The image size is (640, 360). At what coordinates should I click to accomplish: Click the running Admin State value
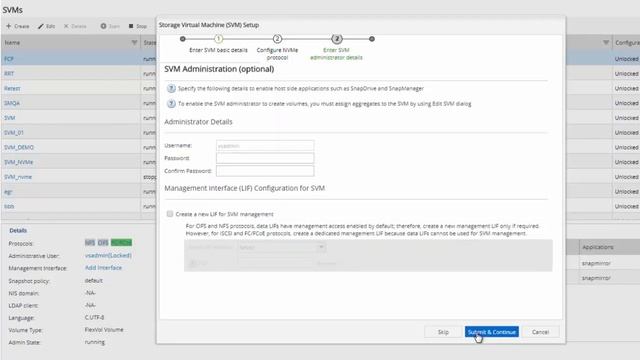click(95, 342)
